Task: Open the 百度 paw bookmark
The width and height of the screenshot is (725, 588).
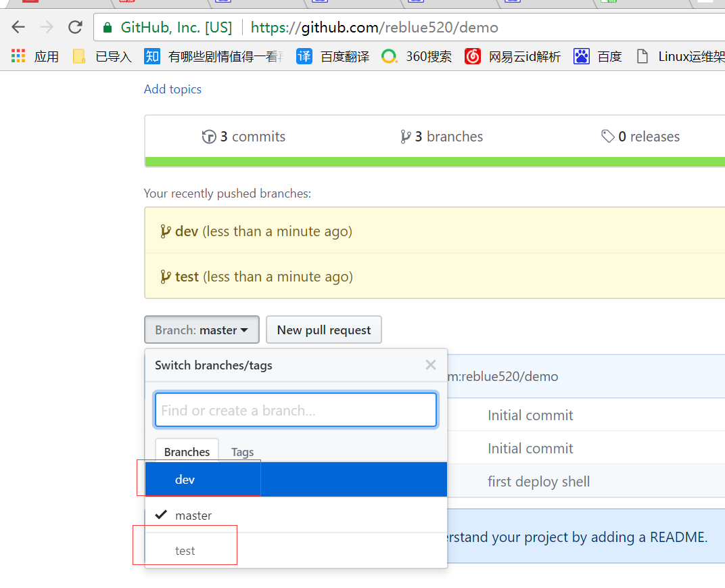Action: point(597,56)
